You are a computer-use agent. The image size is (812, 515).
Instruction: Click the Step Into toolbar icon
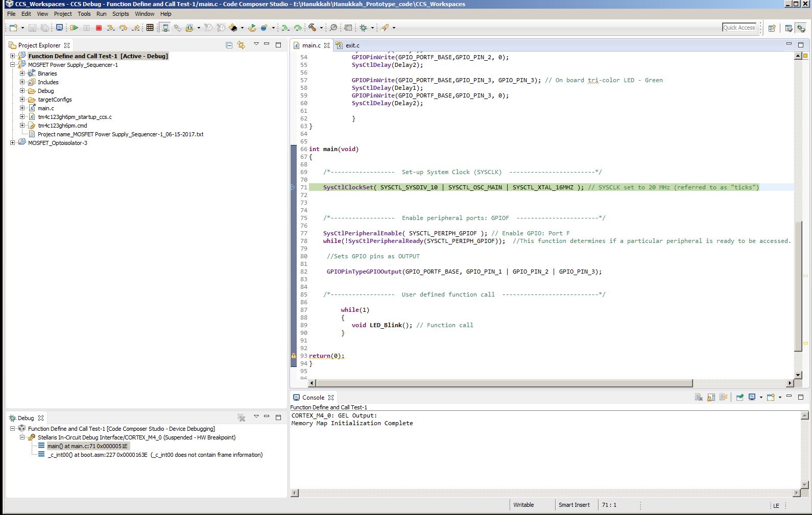click(x=110, y=28)
